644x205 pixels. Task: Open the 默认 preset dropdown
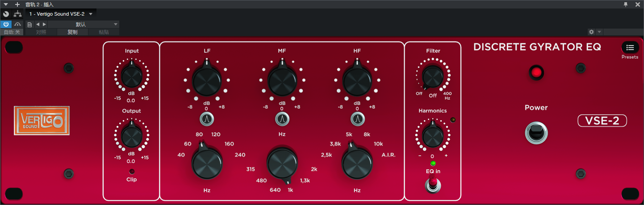tap(84, 24)
